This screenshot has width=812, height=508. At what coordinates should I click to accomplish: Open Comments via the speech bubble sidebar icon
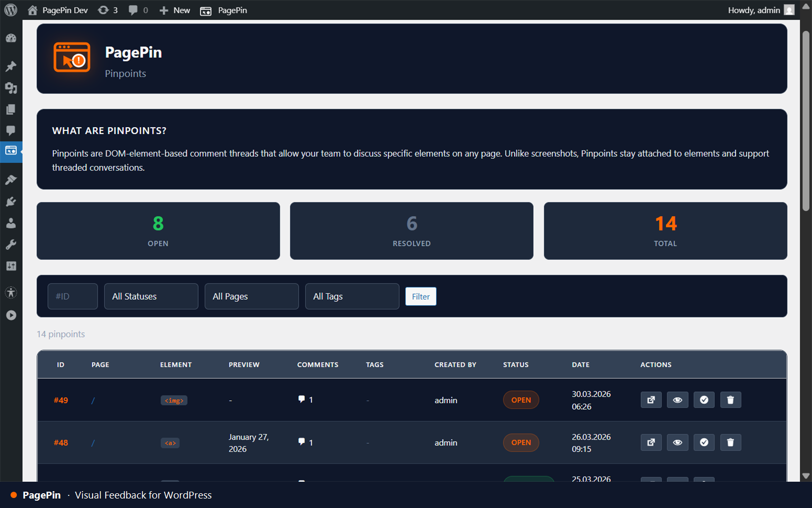point(11,130)
